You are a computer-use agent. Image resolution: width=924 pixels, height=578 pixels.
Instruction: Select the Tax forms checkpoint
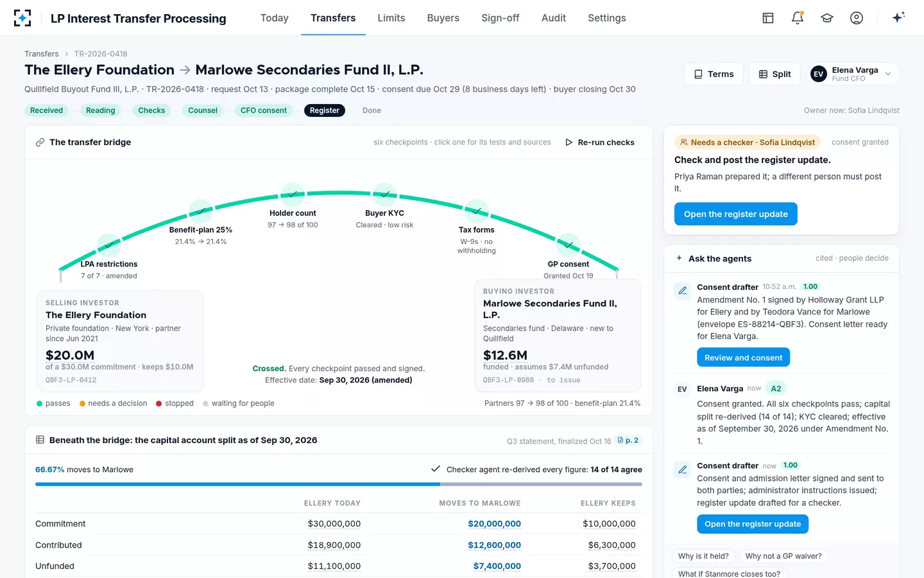477,211
